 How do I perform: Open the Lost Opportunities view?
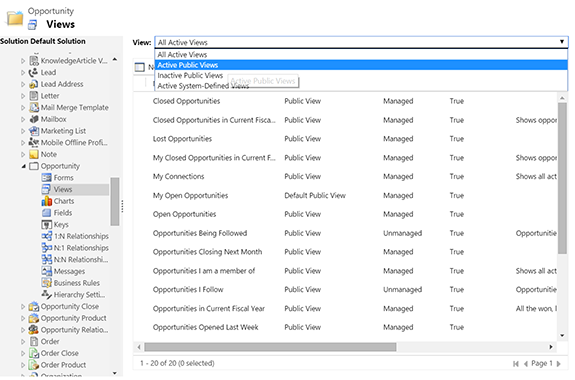pos(182,139)
